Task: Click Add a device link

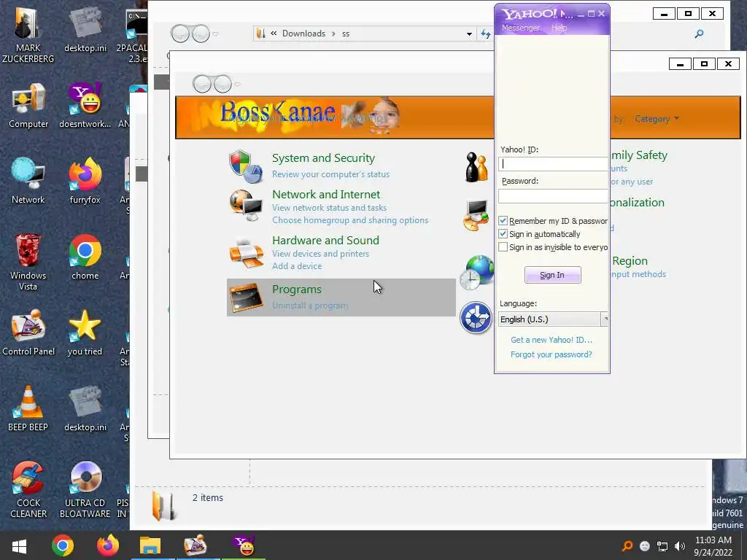Action: [x=297, y=266]
